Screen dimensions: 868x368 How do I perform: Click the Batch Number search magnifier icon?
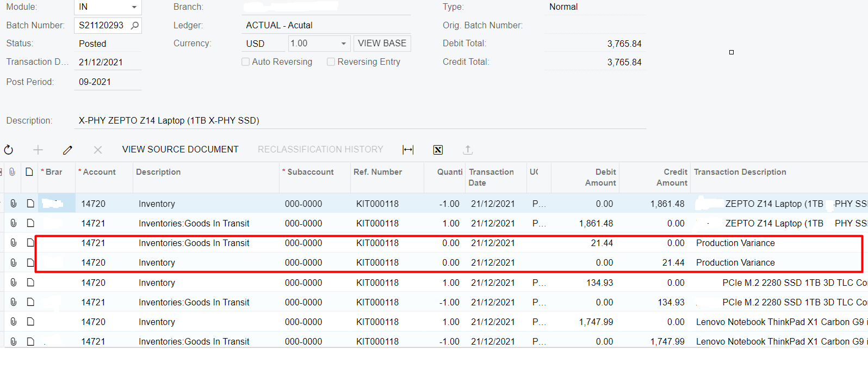pos(135,25)
